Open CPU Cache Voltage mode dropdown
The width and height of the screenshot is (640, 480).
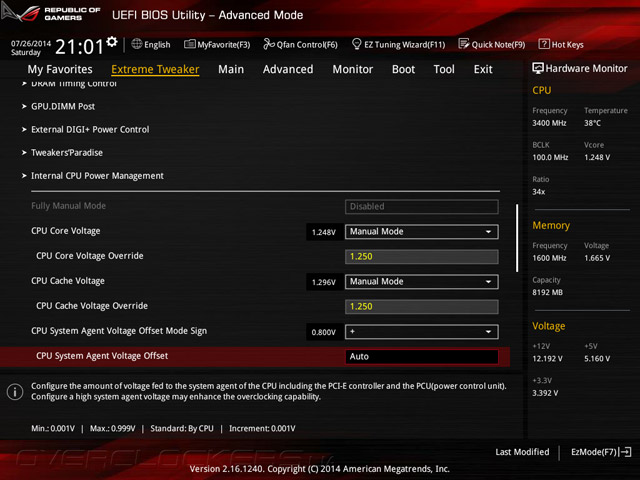pyautogui.click(x=422, y=282)
